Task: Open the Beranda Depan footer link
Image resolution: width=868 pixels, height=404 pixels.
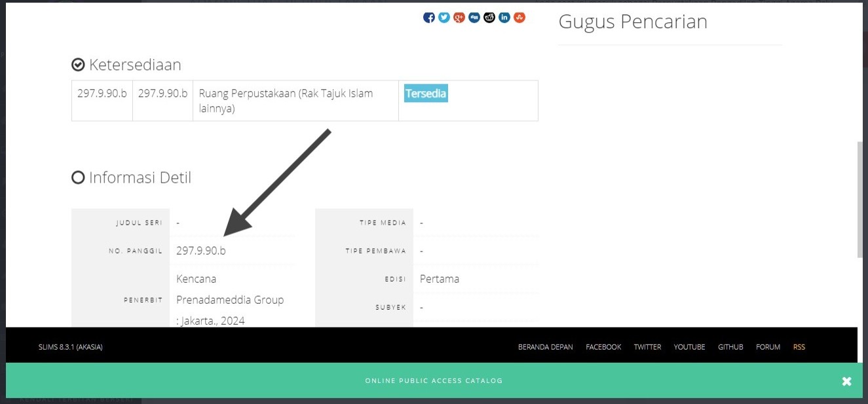Action: pos(546,347)
